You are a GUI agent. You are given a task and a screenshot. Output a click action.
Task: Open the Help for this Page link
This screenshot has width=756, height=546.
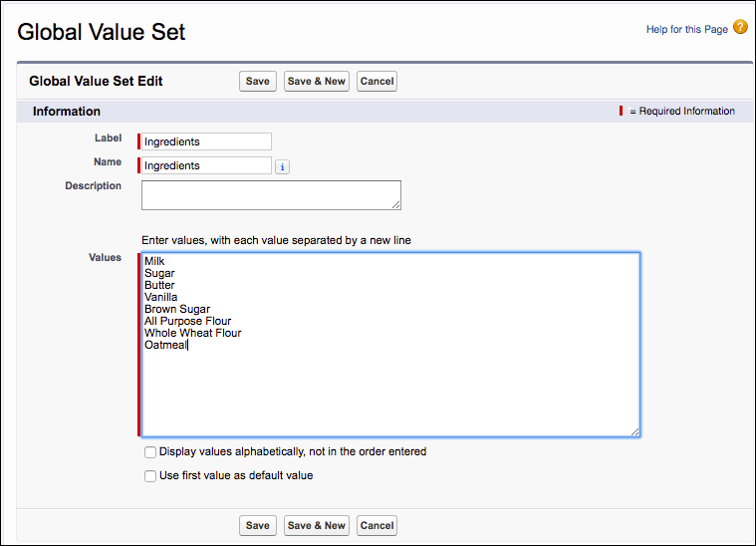point(686,30)
